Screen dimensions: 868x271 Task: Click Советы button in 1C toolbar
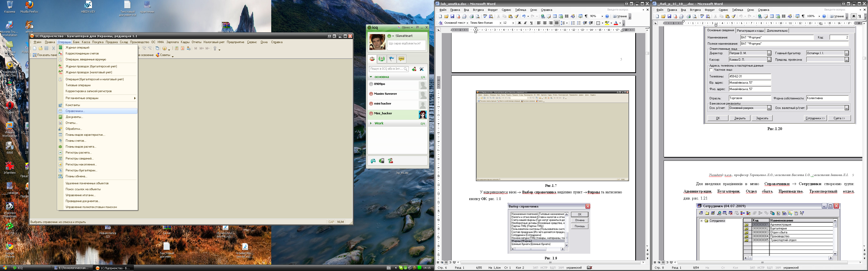point(163,55)
